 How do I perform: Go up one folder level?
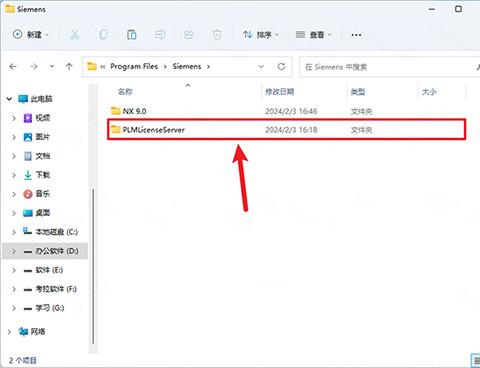[x=69, y=67]
